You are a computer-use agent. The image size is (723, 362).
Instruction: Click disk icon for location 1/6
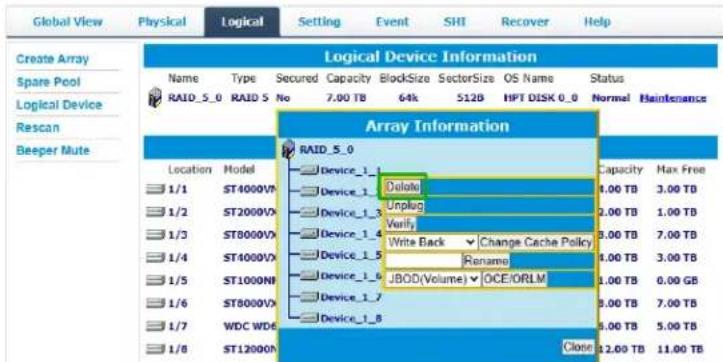[x=155, y=303]
